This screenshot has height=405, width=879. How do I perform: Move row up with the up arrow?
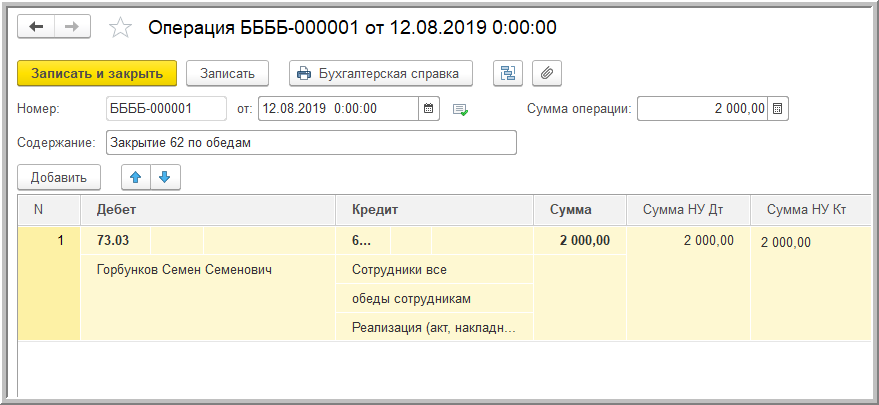136,177
